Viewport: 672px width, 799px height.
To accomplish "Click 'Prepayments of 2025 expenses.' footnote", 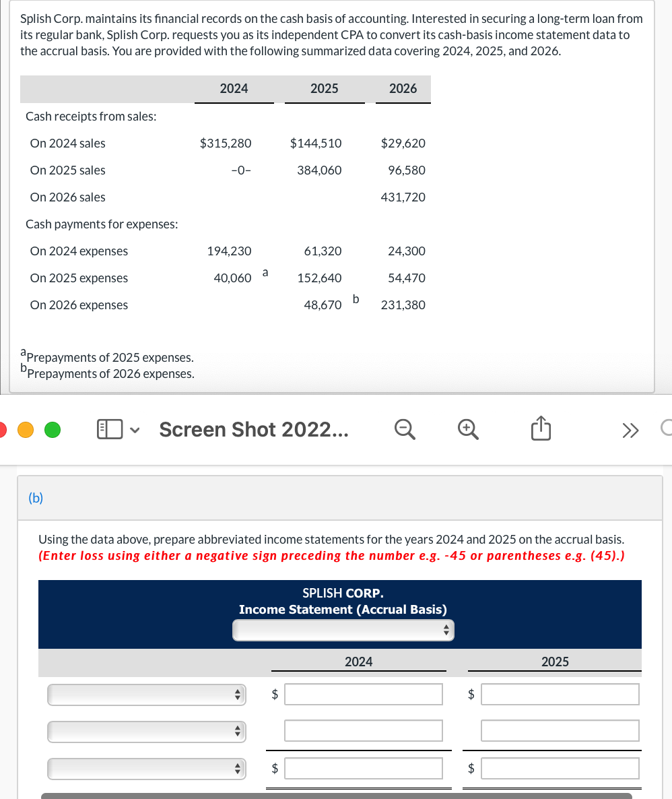I will pyautogui.click(x=110, y=358).
